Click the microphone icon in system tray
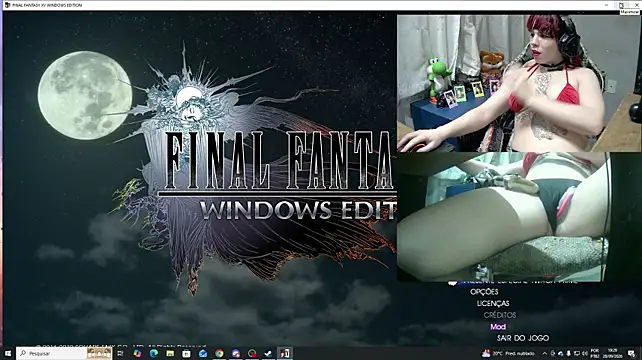 568,353
